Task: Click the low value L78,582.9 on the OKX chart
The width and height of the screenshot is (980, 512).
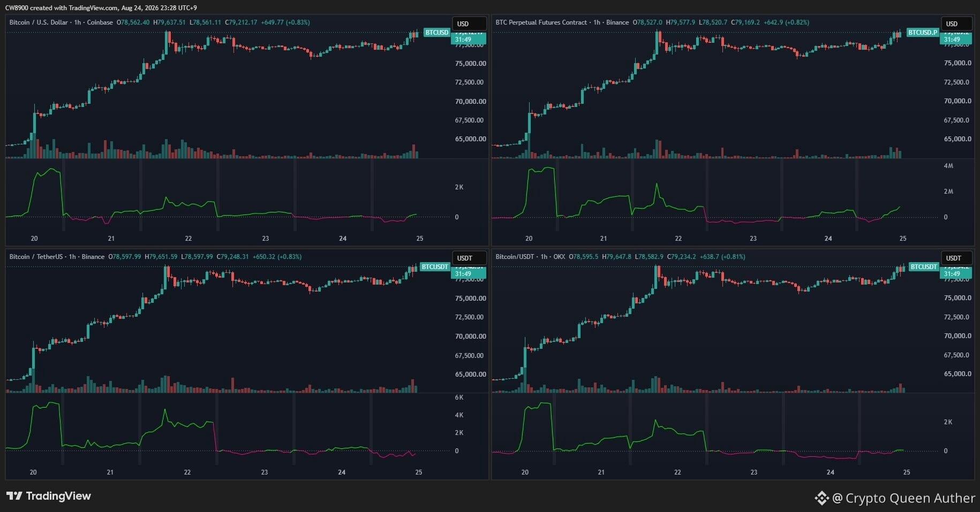Action: pos(649,257)
